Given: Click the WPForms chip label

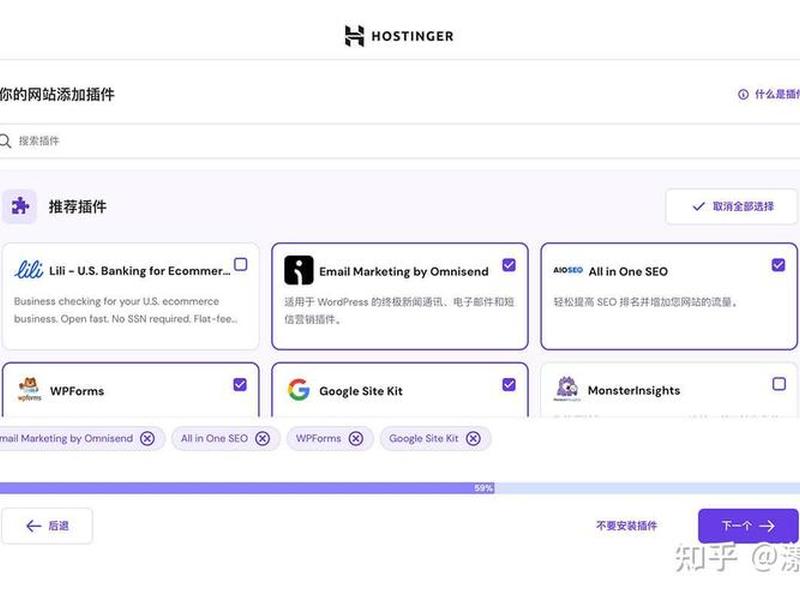Looking at the screenshot, I should 318,438.
